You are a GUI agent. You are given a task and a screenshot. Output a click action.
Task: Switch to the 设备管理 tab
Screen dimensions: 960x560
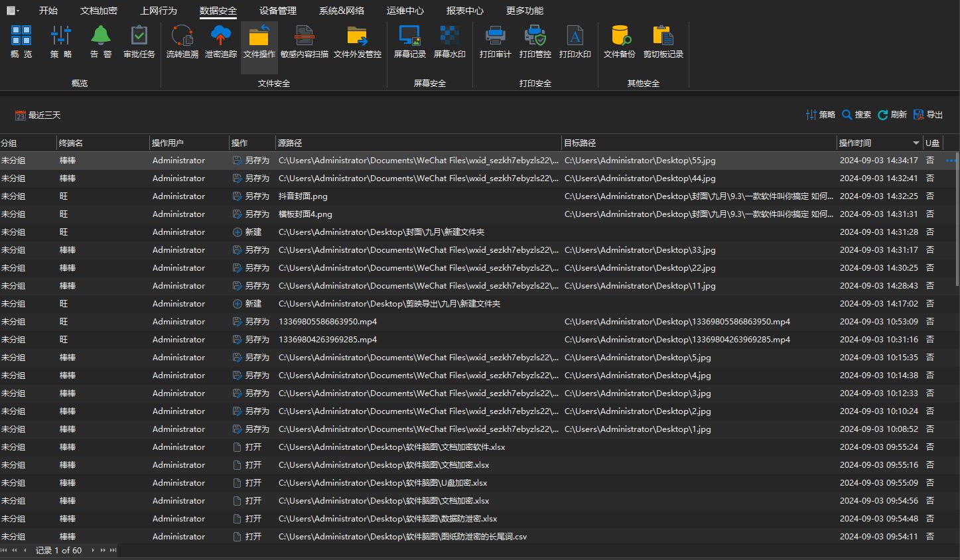(278, 11)
